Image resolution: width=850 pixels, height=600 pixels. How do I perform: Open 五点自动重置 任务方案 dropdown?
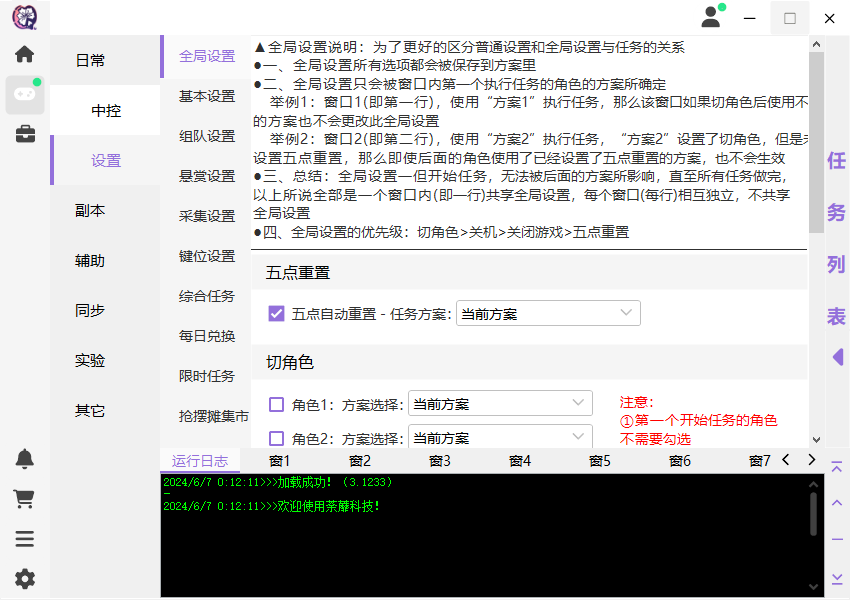548,313
